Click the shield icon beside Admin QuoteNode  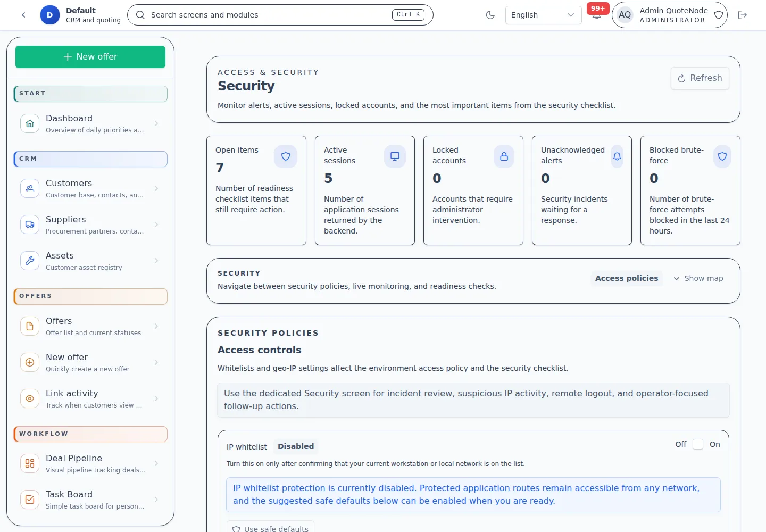719,15
